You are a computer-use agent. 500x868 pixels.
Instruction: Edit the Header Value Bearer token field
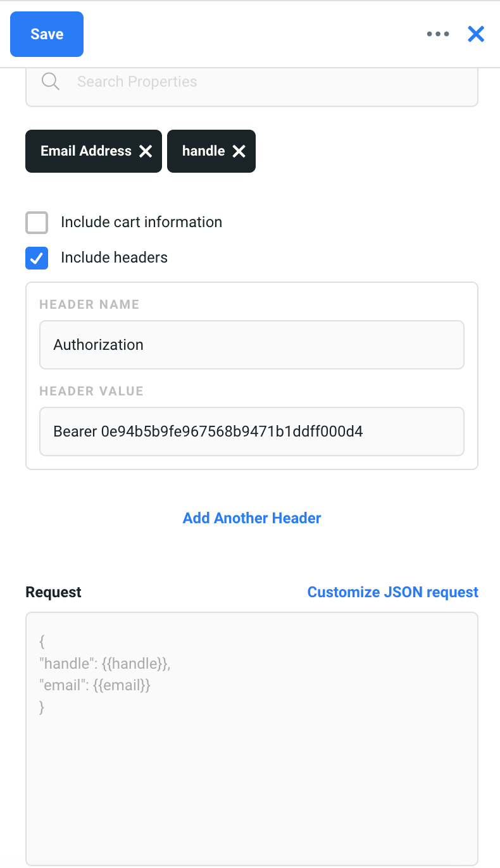point(251,431)
